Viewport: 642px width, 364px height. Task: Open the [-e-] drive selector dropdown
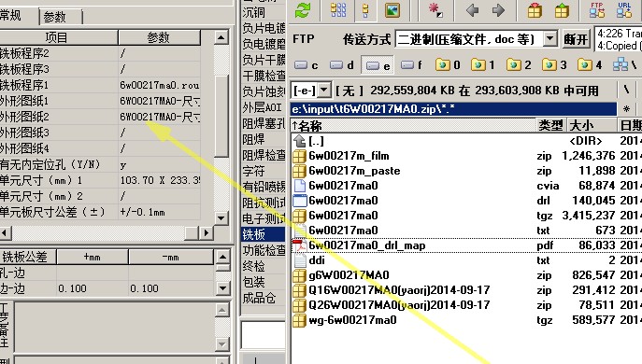point(324,90)
